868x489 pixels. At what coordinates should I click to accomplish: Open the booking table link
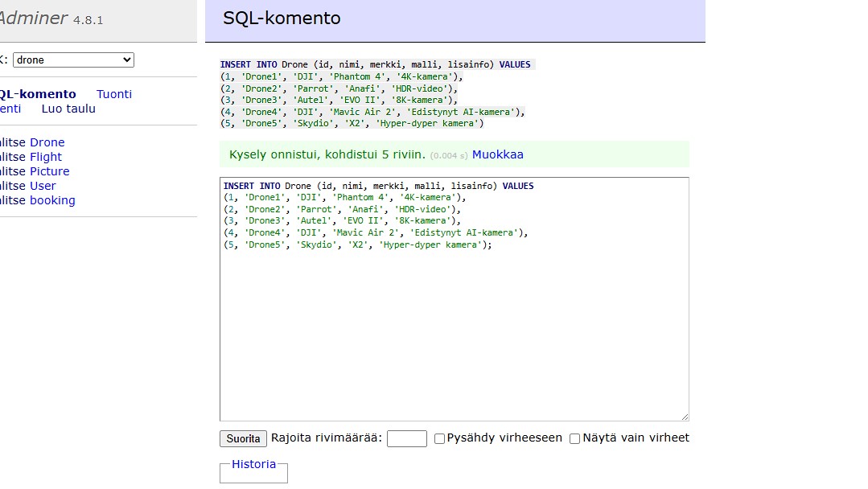52,200
